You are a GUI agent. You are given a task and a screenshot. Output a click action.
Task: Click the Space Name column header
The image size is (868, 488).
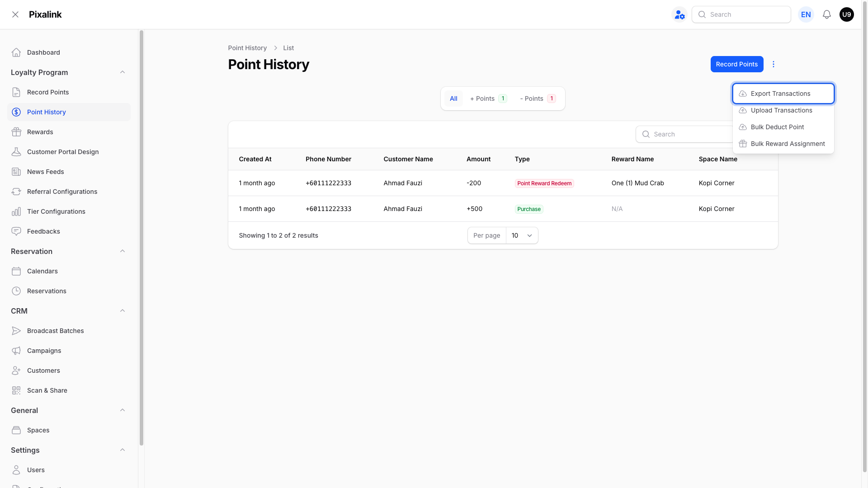click(718, 159)
